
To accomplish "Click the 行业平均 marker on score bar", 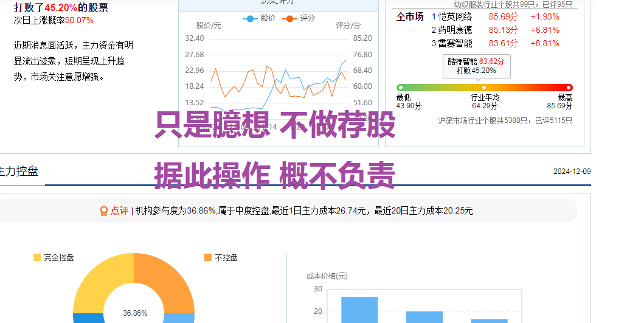I will (x=484, y=88).
